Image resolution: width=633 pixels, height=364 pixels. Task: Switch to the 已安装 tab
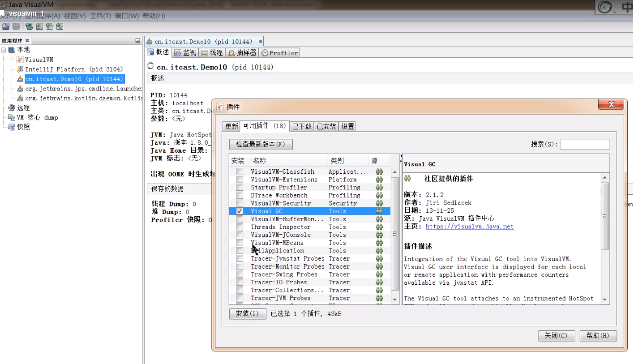327,126
